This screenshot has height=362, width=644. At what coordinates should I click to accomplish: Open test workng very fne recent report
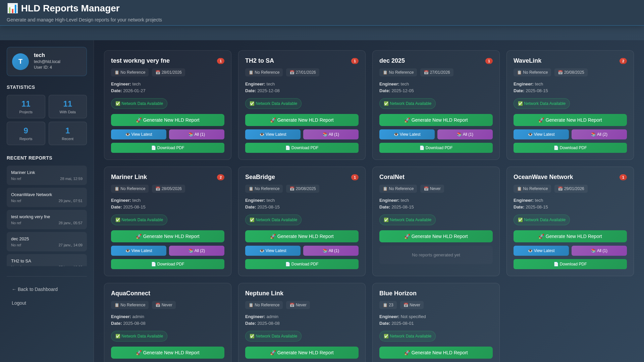click(47, 220)
